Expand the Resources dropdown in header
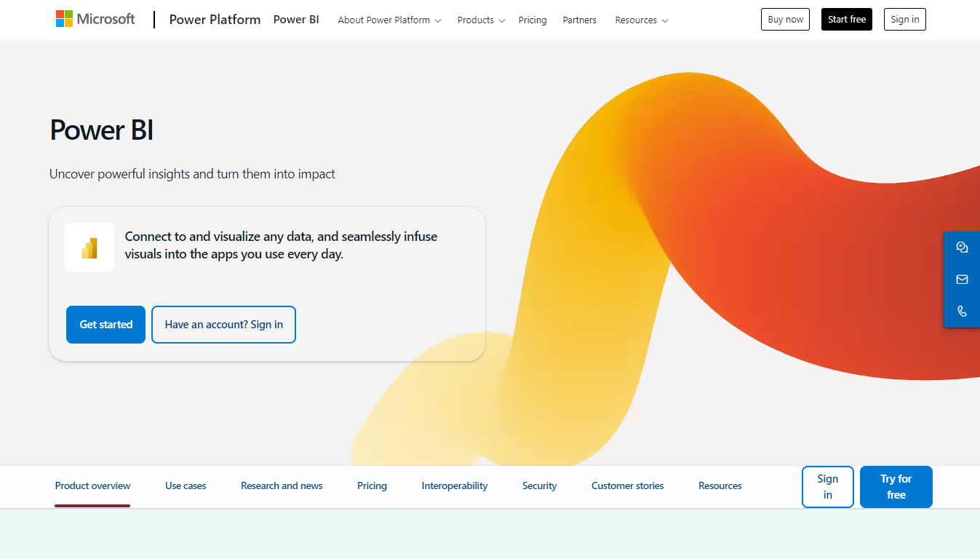980x559 pixels. tap(642, 20)
